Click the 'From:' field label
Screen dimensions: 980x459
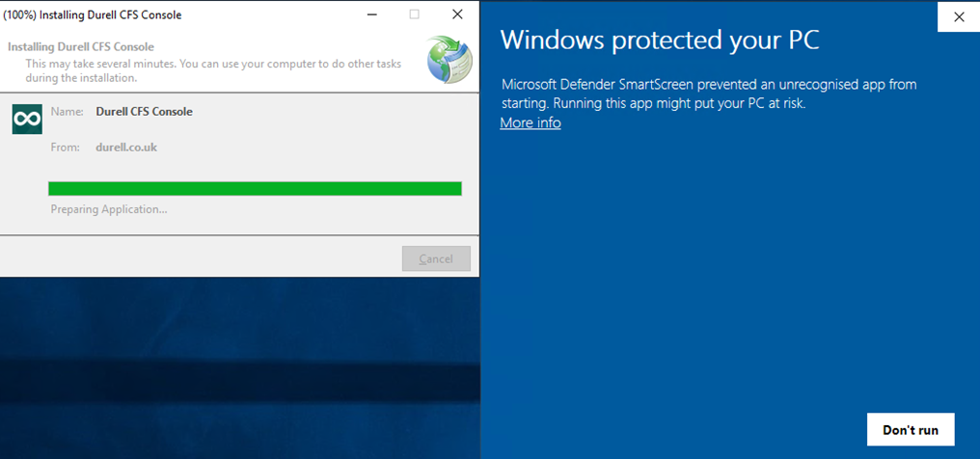tap(66, 148)
